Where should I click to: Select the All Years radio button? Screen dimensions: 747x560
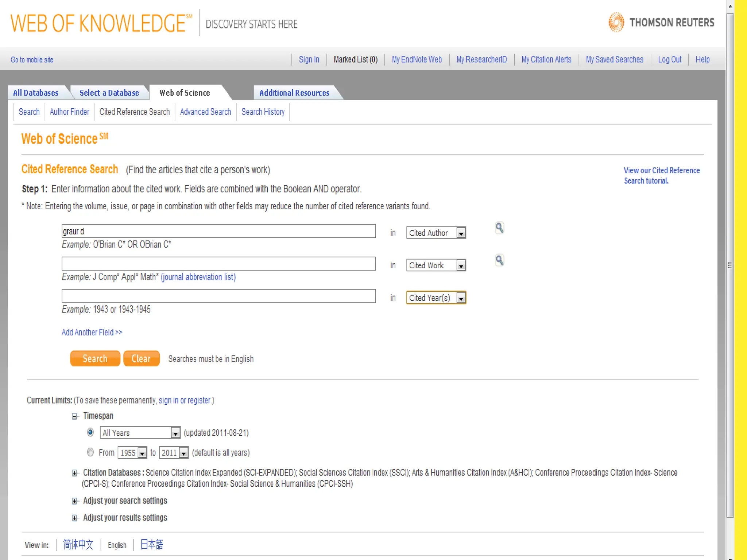90,432
